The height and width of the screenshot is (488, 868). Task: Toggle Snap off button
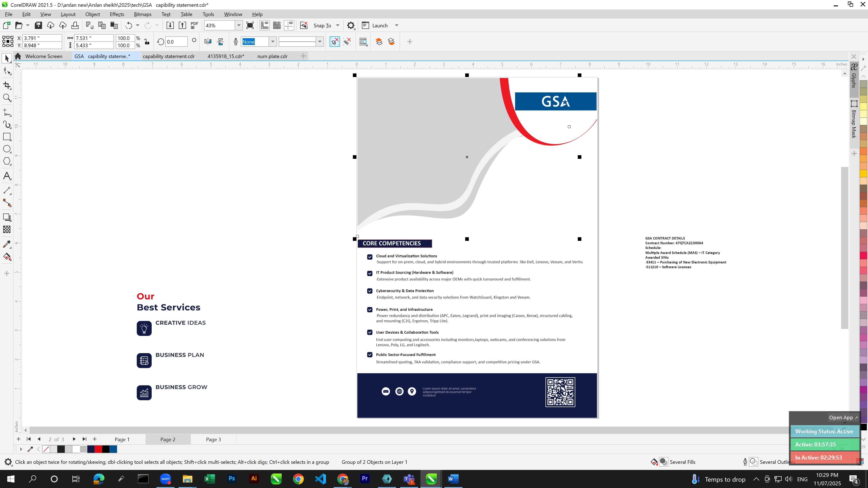tap(304, 26)
